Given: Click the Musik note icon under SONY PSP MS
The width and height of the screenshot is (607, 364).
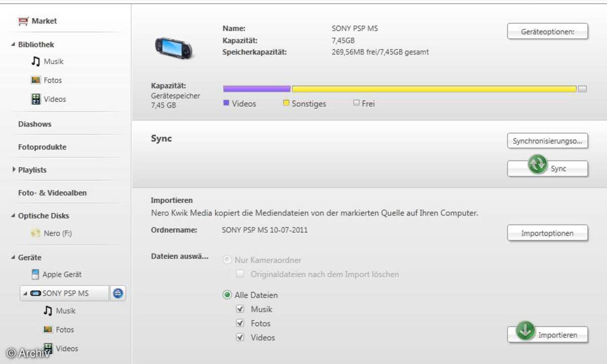Looking at the screenshot, I should tap(48, 311).
